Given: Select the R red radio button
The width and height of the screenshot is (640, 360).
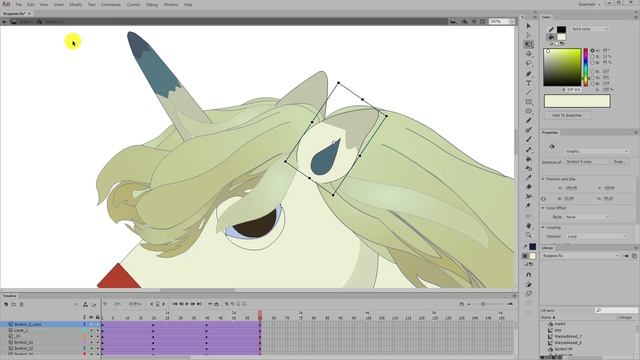Looking at the screenshot, I should click(593, 71).
